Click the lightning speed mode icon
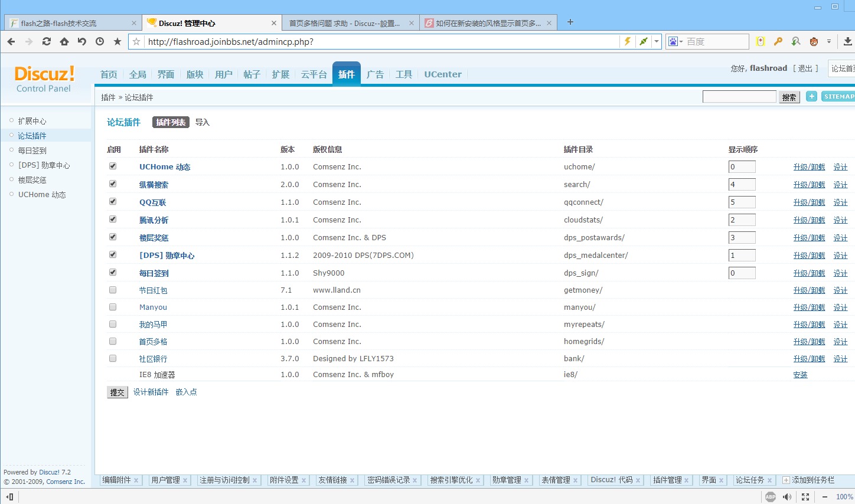 [628, 41]
